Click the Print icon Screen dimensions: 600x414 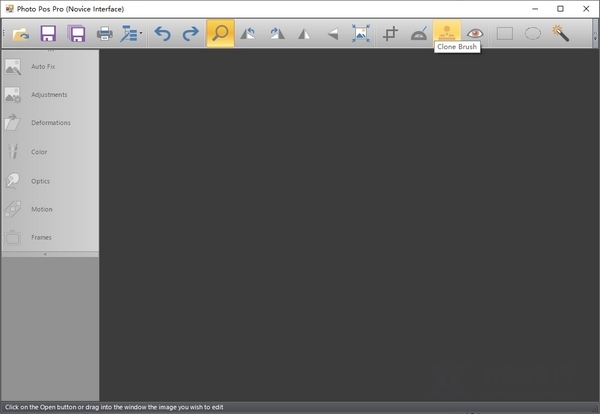pyautogui.click(x=104, y=34)
